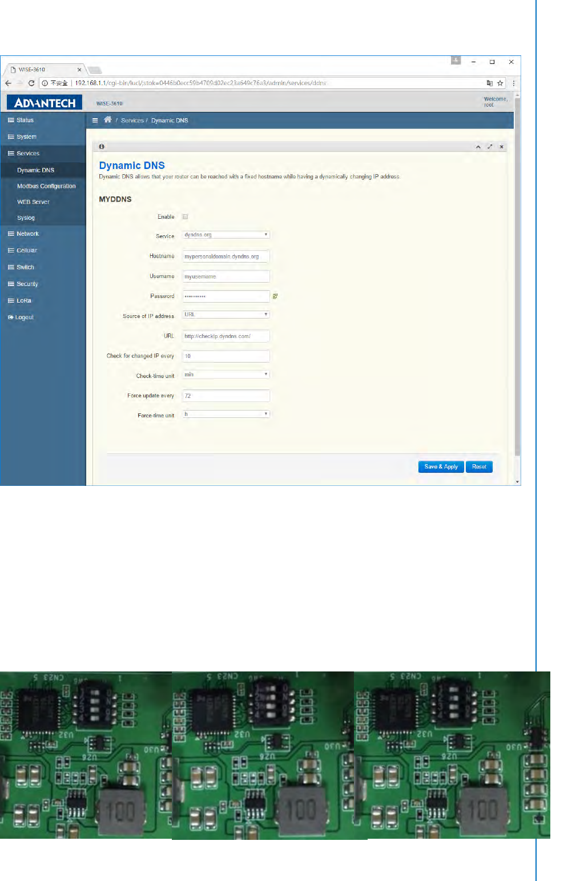Image resolution: width=588 pixels, height=881 pixels.
Task: Bookmark page with the star icon
Action: point(500,83)
